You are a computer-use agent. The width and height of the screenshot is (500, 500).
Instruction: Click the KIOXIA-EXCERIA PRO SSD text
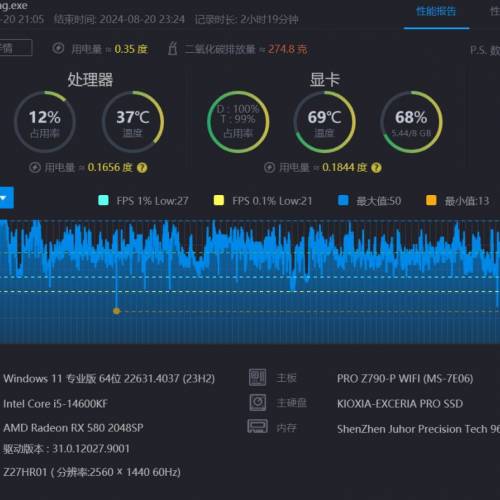tap(400, 404)
